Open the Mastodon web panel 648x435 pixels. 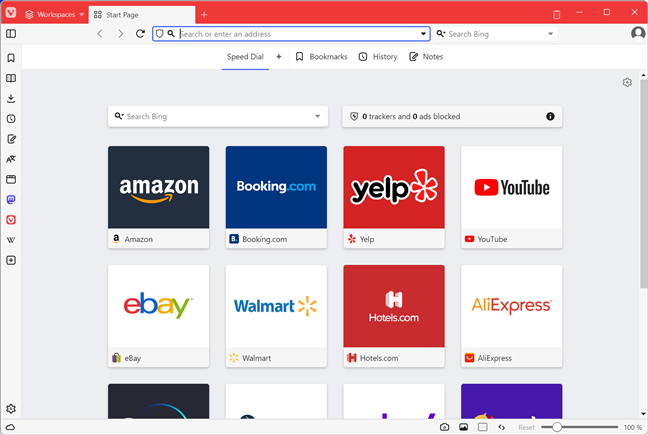11,200
